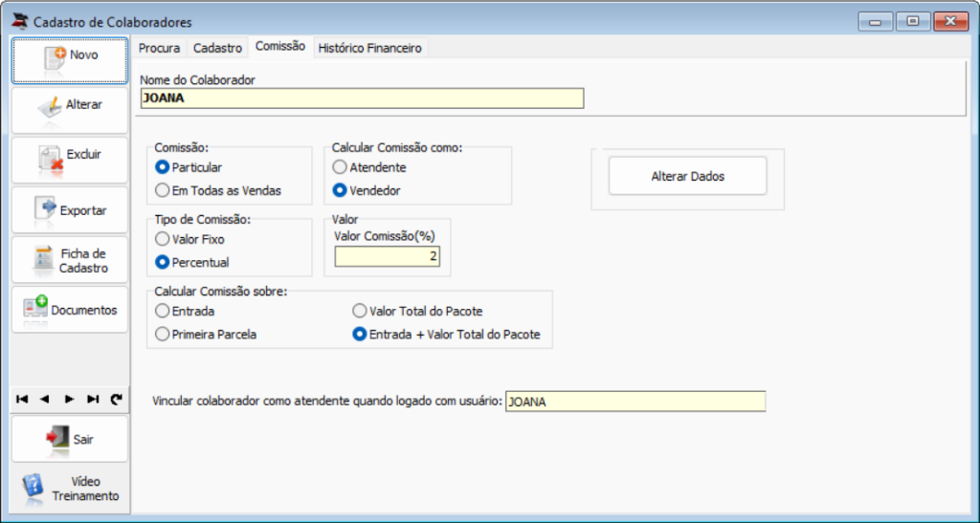Go to next record arrow
The width and height of the screenshot is (980, 523).
click(69, 400)
